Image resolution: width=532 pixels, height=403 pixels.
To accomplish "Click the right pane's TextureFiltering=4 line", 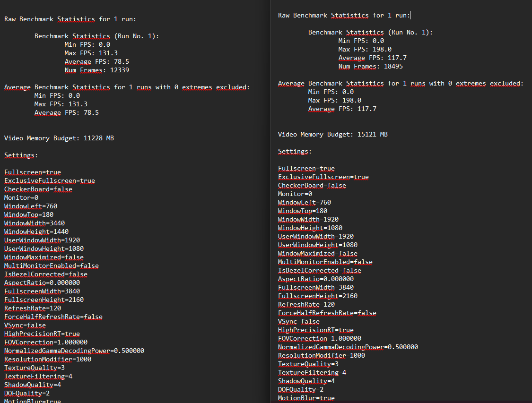I will coord(312,373).
